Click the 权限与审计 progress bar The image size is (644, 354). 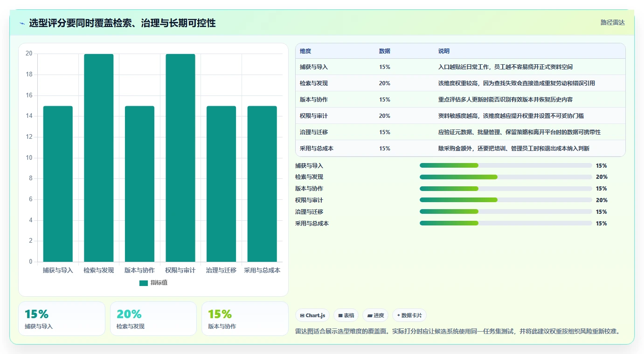tap(506, 200)
